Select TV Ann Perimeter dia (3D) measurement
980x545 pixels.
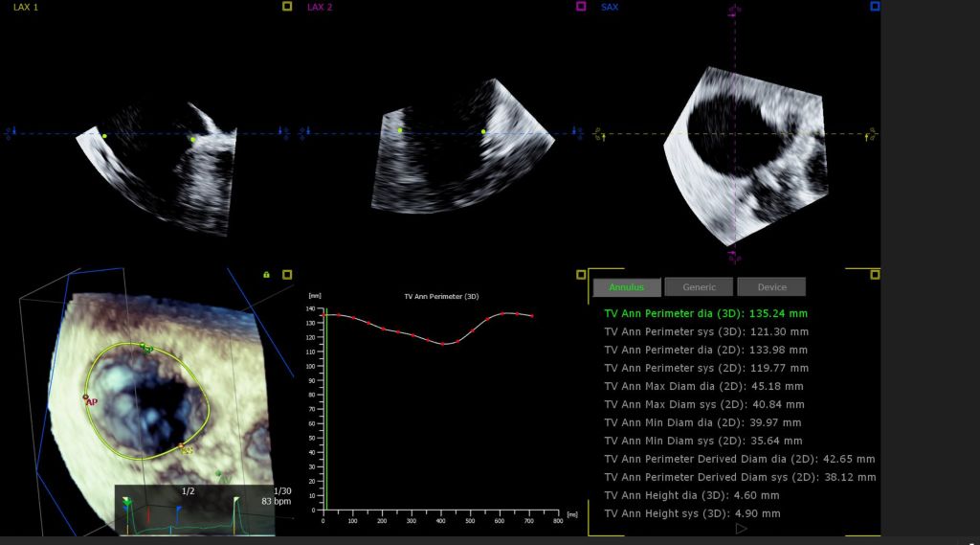click(x=705, y=313)
